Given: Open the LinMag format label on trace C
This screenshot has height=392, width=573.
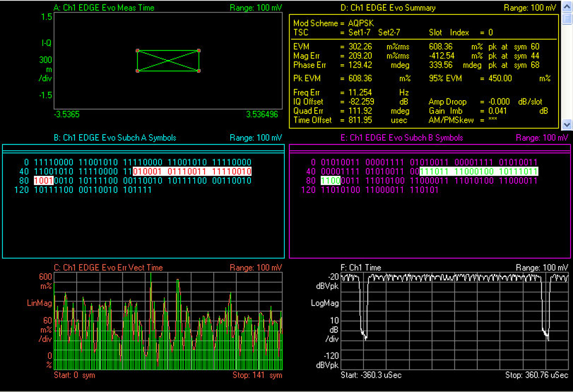Looking at the screenshot, I should (x=39, y=302).
